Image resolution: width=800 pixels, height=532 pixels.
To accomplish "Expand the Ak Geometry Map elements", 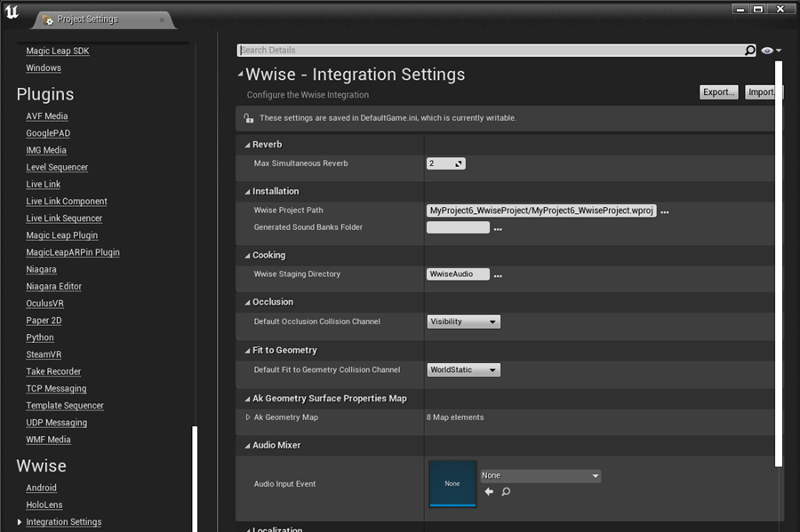I will pos(248,417).
